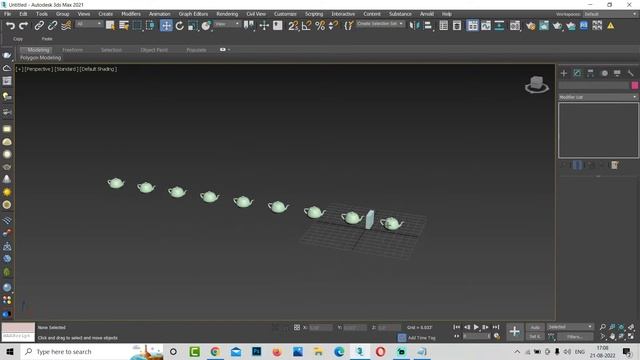This screenshot has width=640, height=360.
Task: Open Curve Editor icon
Action: pos(486,26)
